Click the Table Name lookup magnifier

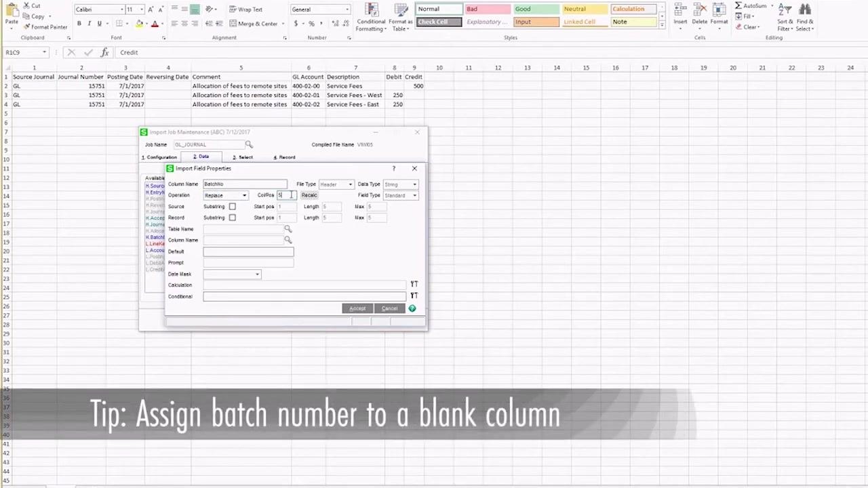pos(288,229)
